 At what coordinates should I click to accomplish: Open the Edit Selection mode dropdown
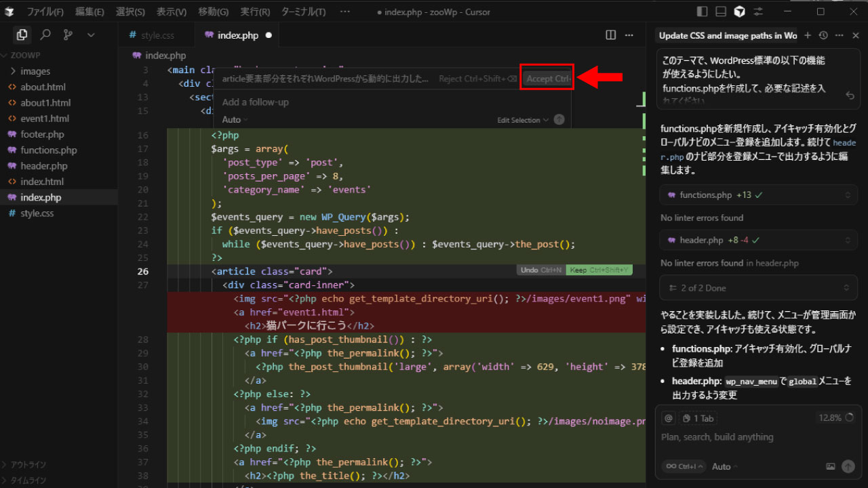523,120
